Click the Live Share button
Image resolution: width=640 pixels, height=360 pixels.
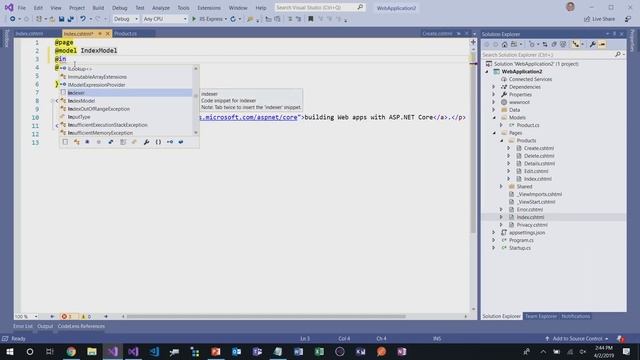[600, 19]
